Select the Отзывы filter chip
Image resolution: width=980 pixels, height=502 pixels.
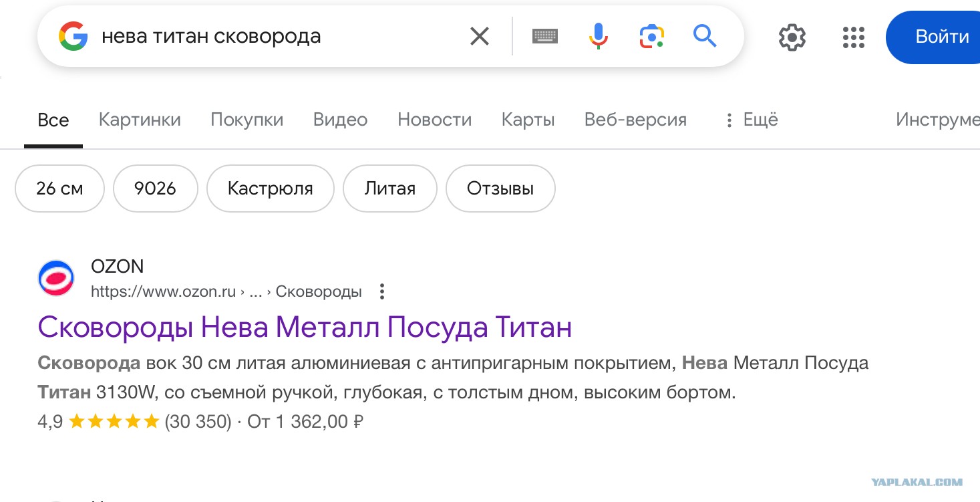[500, 189]
